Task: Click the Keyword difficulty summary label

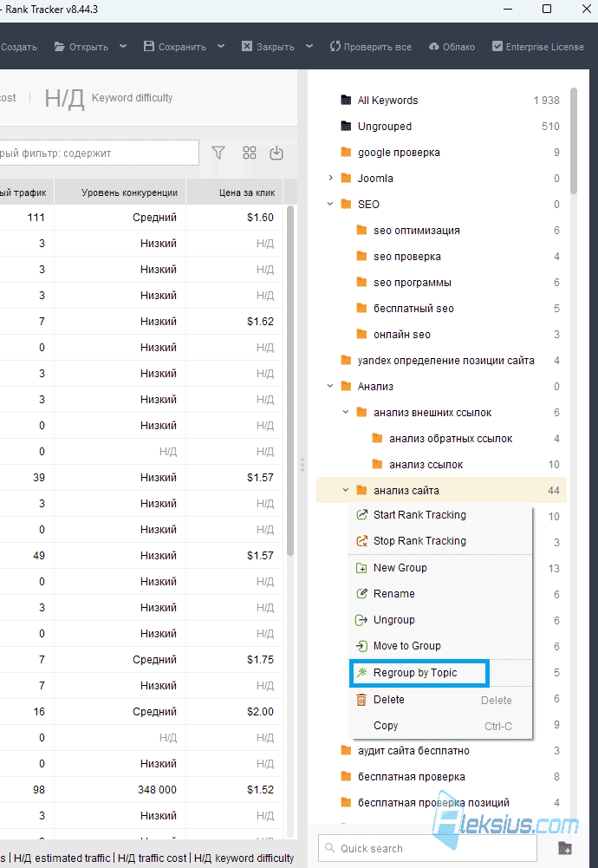Action: coord(133,98)
